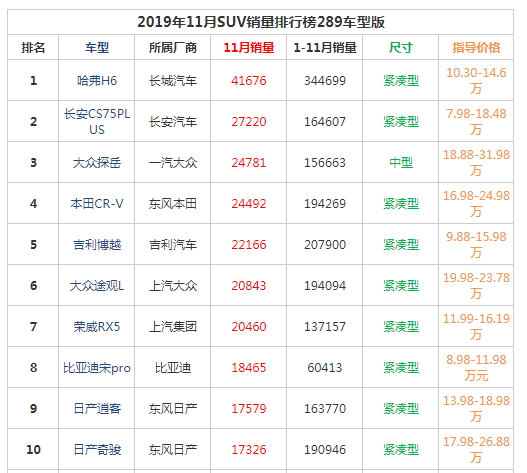
Task: Click the November sales value 17579
Action: coord(249,409)
